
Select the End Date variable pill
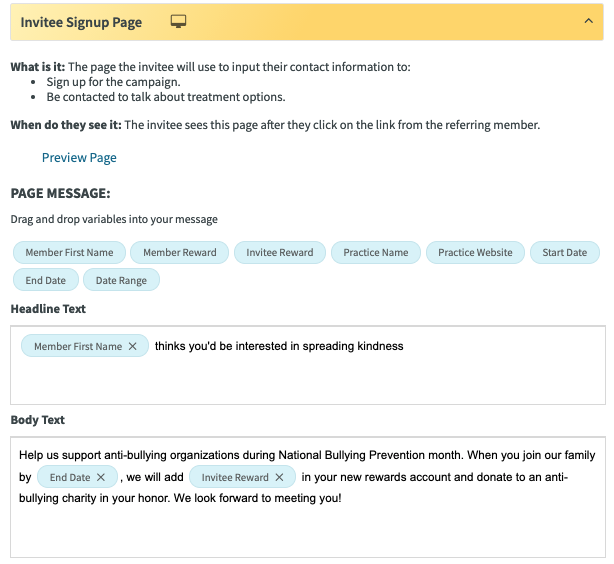[46, 280]
